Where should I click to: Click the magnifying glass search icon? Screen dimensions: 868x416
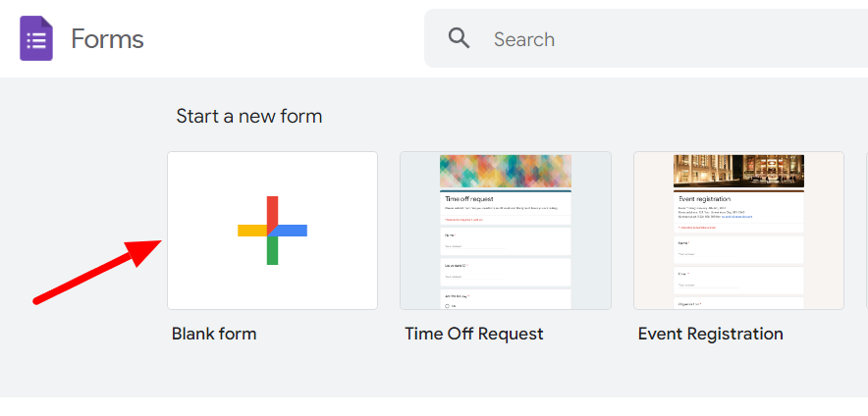[459, 38]
